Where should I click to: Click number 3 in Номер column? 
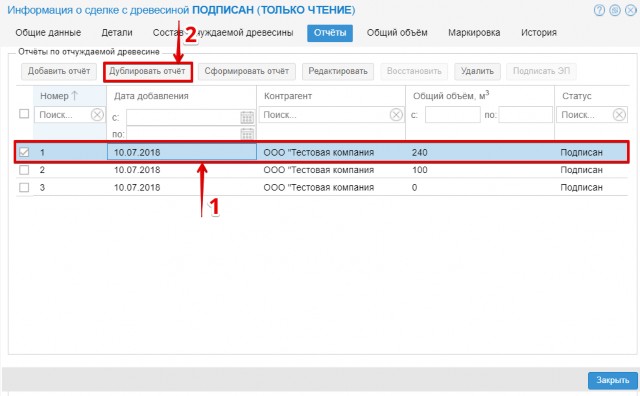[42, 187]
